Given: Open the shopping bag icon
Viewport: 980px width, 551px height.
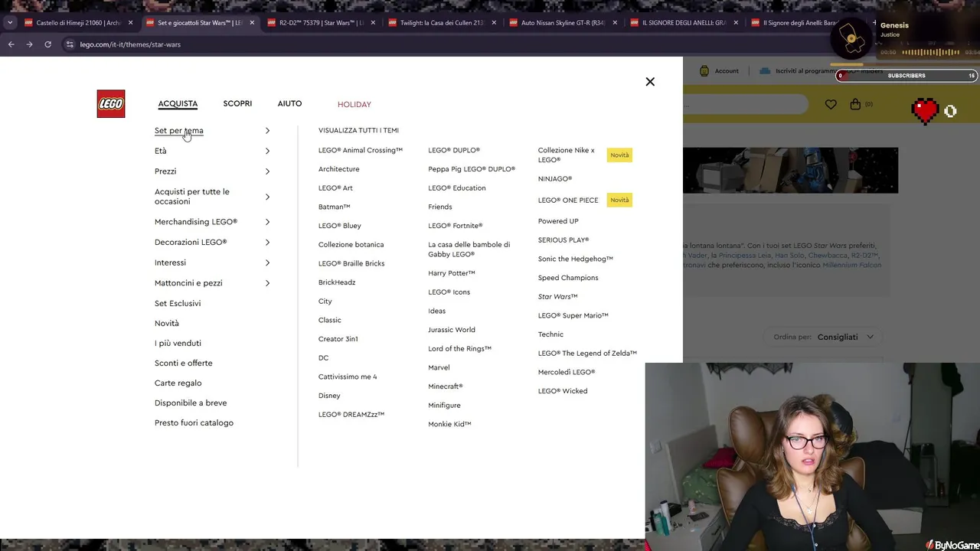Looking at the screenshot, I should pyautogui.click(x=855, y=104).
